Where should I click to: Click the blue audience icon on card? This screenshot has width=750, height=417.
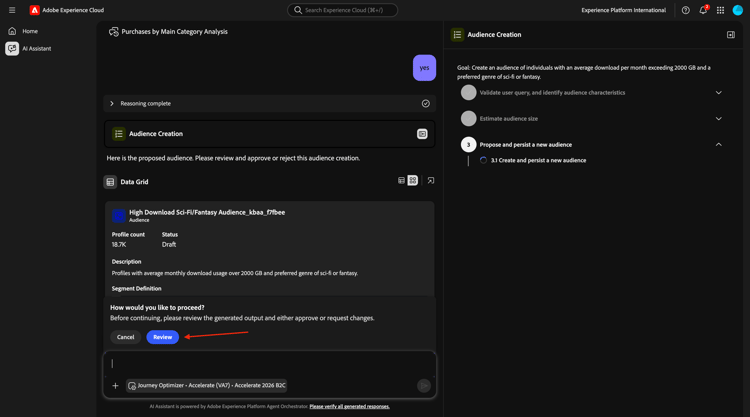click(119, 216)
